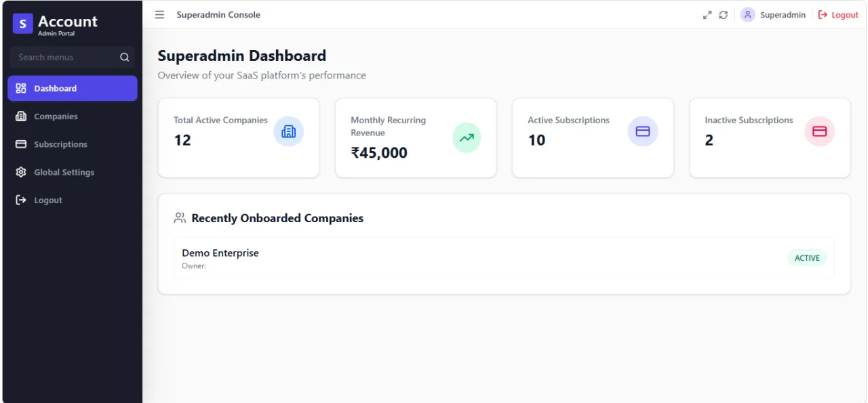Click the green trending-up revenue icon

(467, 137)
